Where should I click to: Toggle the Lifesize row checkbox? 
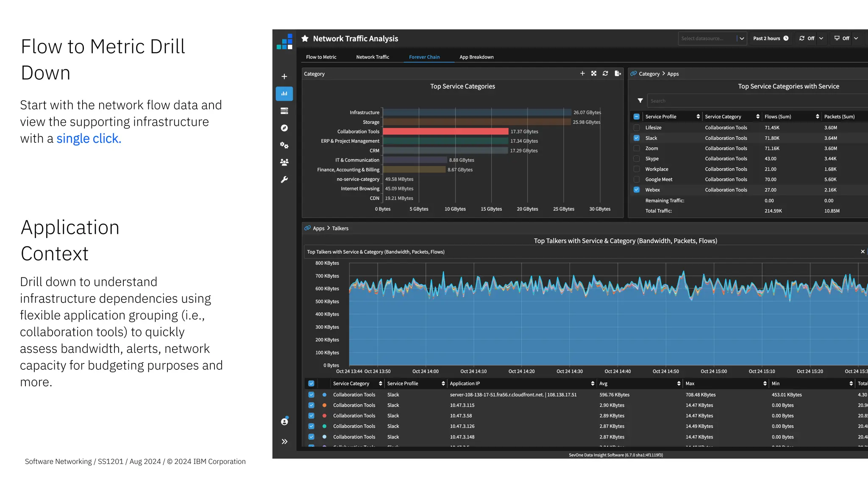coord(637,128)
